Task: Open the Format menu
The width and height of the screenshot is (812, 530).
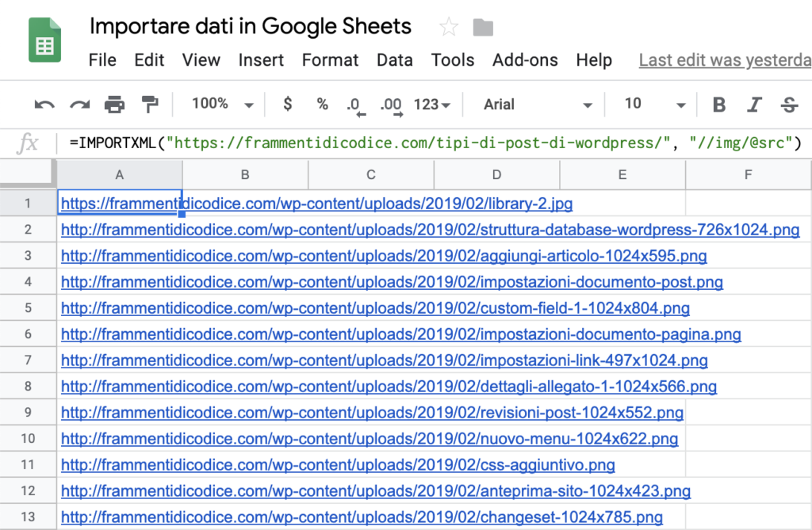Action: click(331, 60)
